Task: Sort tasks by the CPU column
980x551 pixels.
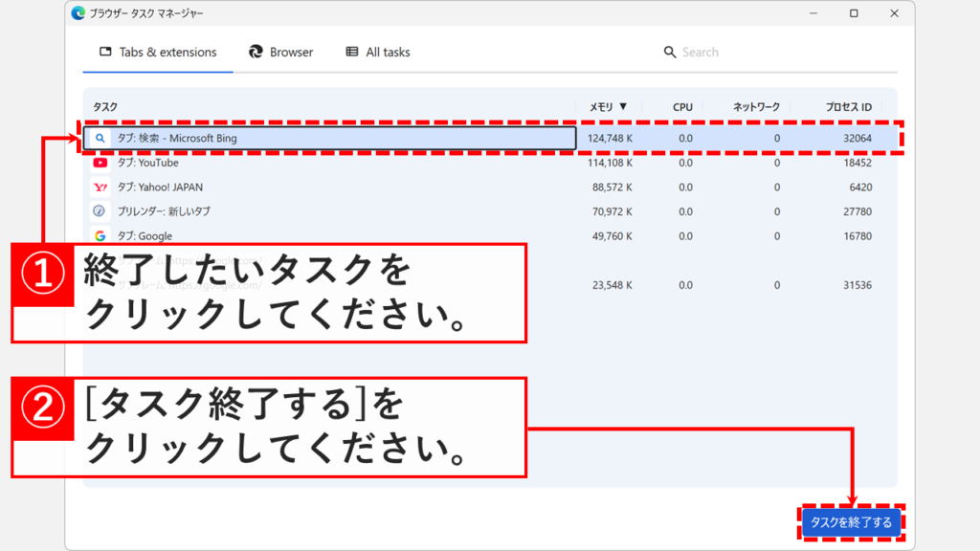Action: coord(680,108)
